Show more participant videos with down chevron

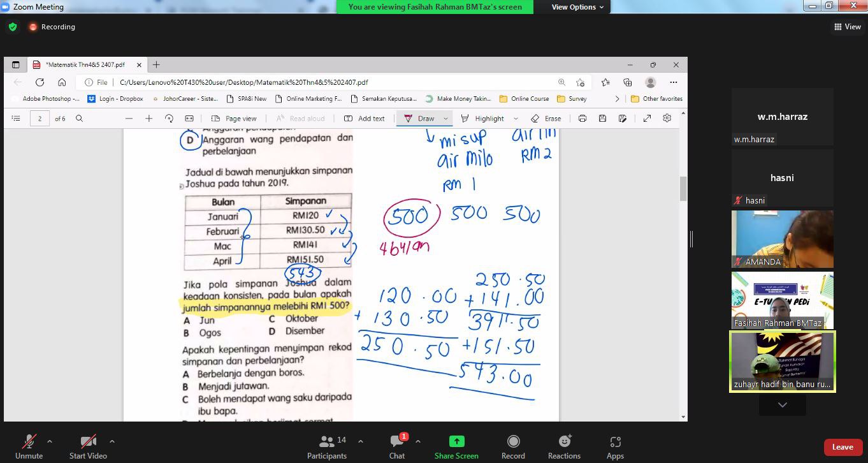pos(783,404)
